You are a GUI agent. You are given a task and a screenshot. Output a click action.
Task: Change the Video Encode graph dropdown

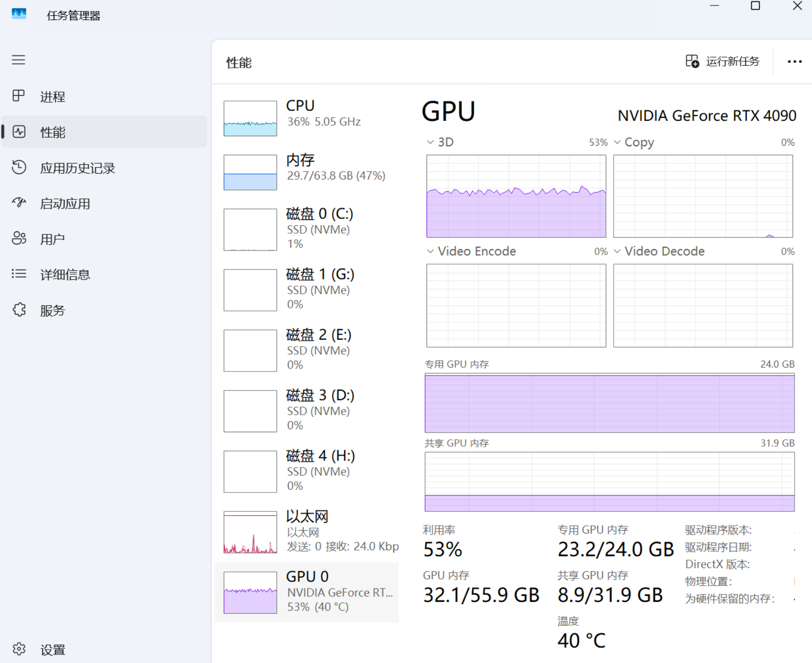pyautogui.click(x=430, y=251)
